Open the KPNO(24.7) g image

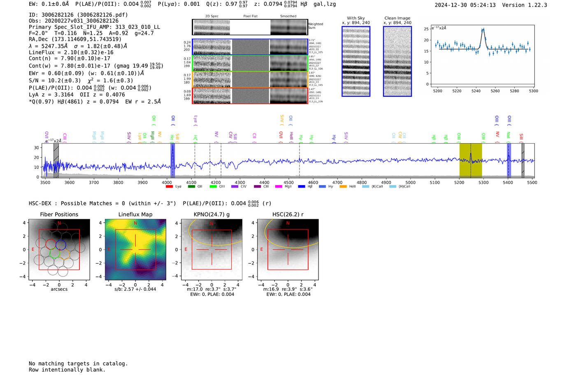[211, 249]
